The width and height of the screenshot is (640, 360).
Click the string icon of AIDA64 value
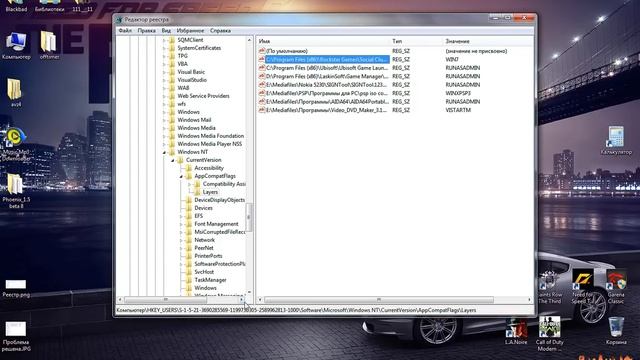click(262, 102)
